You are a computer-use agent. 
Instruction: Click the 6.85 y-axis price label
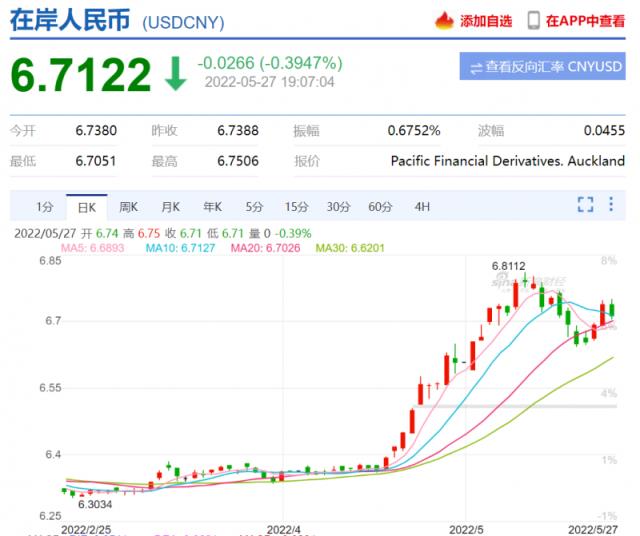pyautogui.click(x=50, y=260)
